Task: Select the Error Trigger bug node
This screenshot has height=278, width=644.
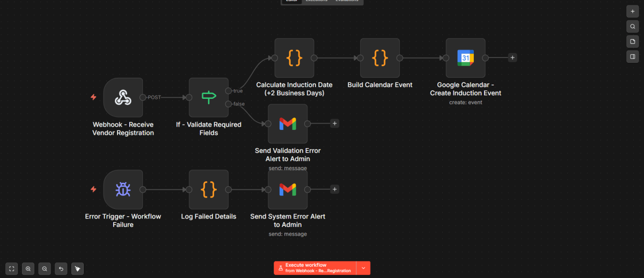Action: pos(123,189)
